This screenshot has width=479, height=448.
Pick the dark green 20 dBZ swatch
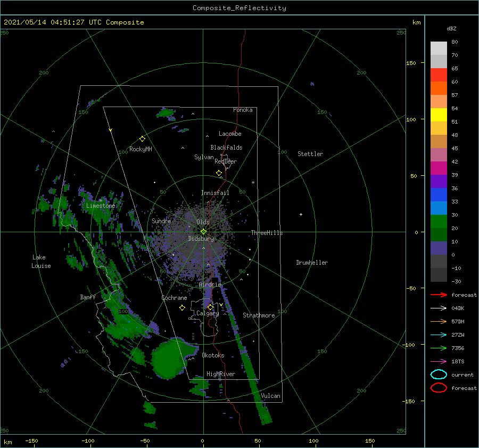(439, 234)
